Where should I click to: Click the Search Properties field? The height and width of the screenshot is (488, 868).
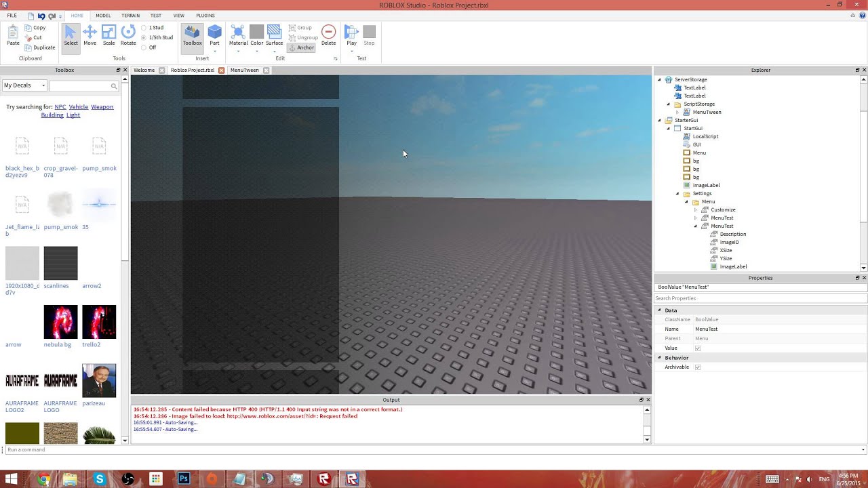pos(760,298)
